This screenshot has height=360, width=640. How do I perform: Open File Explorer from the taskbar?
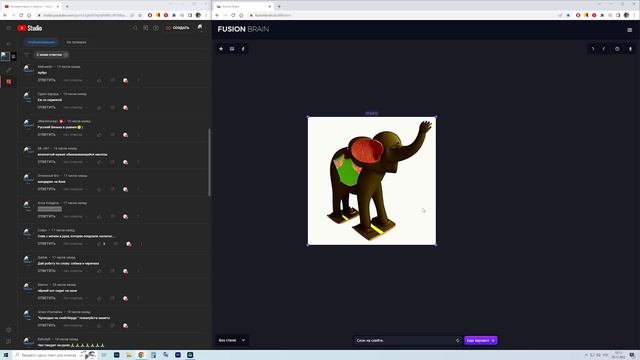pos(129,355)
